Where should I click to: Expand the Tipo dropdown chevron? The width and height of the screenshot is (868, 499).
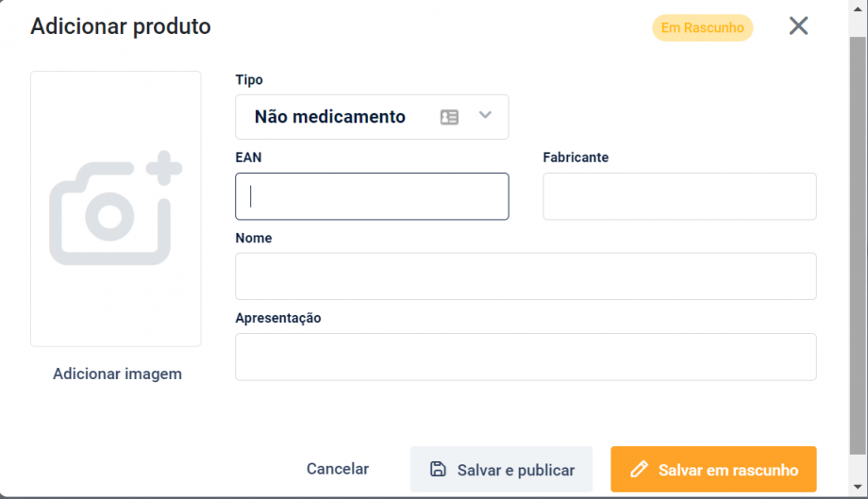(x=485, y=116)
